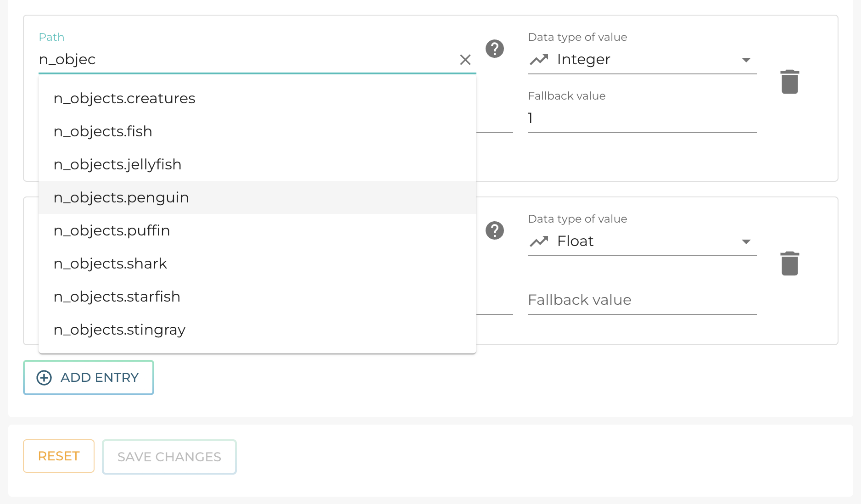Open help for the first Path entry
The width and height of the screenshot is (861, 504).
point(495,49)
